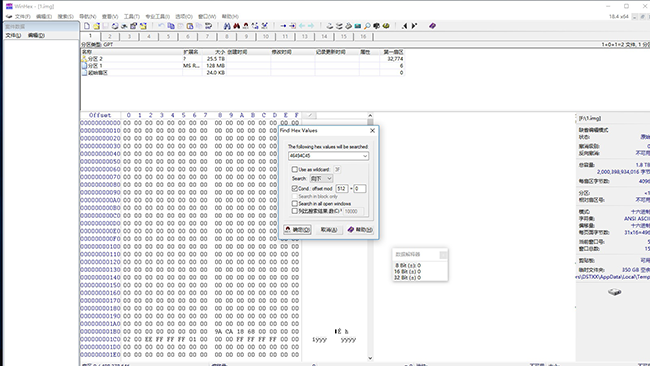Click the Cancel button in Find dialog
650x366 pixels.
(x=329, y=230)
